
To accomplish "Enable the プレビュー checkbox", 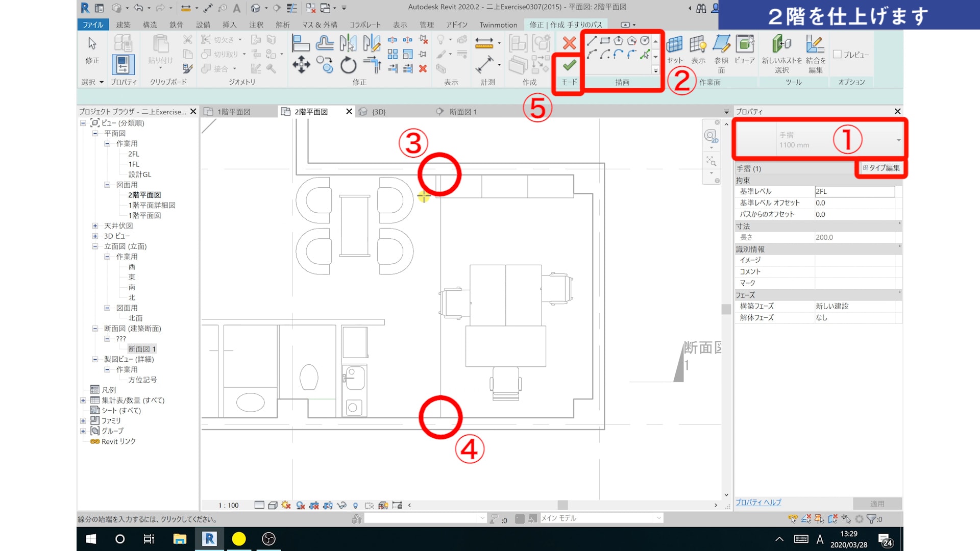I will [837, 54].
